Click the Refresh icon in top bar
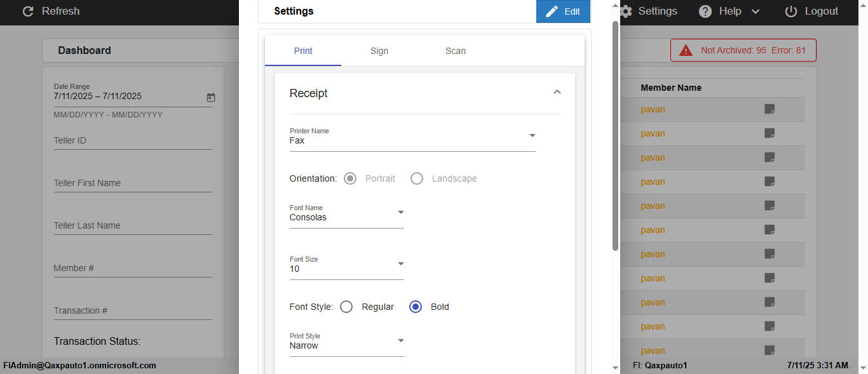Image resolution: width=868 pixels, height=374 pixels. pos(28,11)
